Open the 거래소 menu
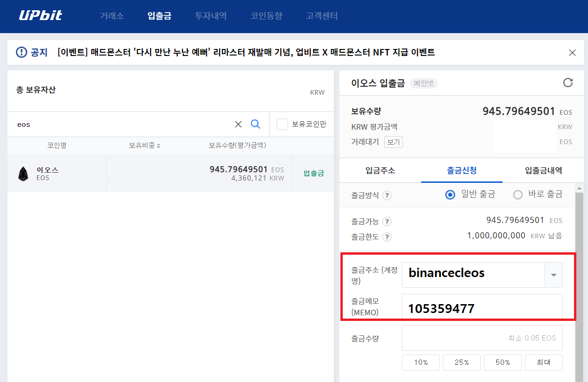588x382 pixels. click(112, 16)
